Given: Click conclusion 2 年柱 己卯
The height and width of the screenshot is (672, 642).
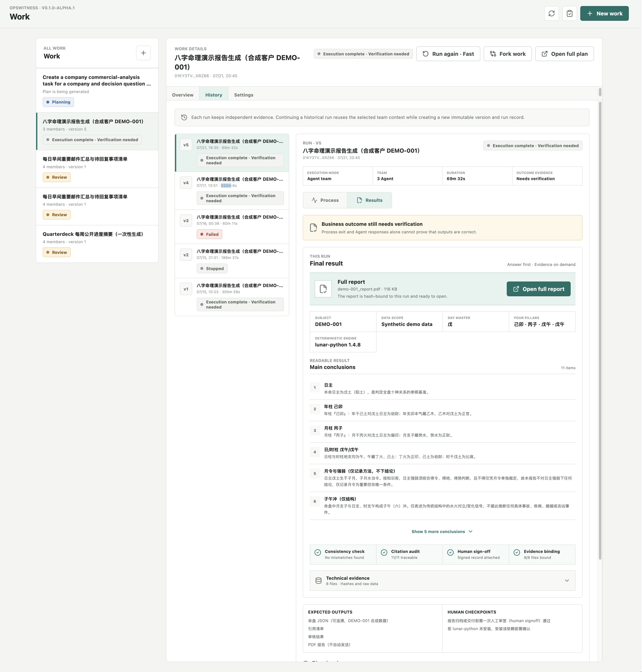Looking at the screenshot, I should tap(442, 410).
